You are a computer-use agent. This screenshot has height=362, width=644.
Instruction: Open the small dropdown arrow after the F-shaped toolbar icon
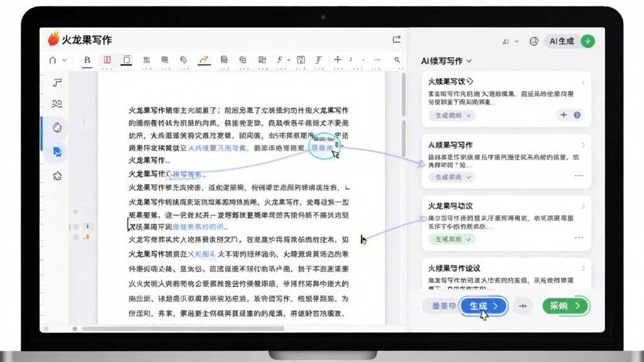(289, 60)
